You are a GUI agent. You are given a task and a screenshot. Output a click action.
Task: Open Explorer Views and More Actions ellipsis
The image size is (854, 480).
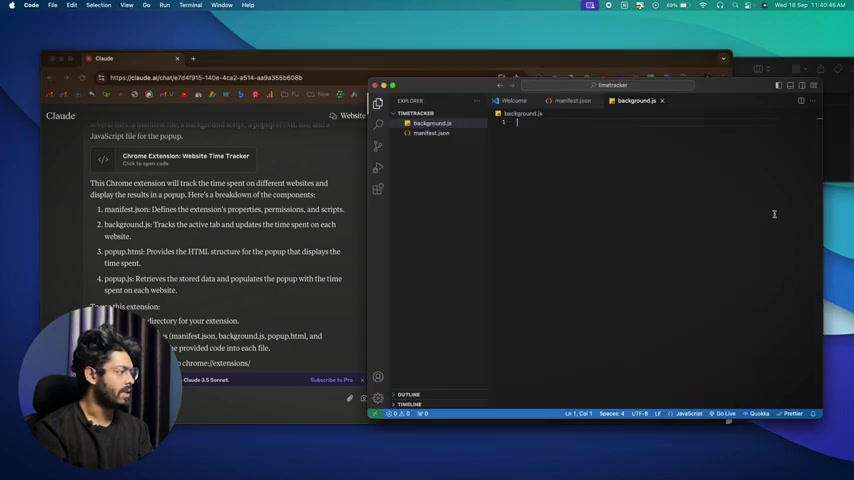point(477,101)
